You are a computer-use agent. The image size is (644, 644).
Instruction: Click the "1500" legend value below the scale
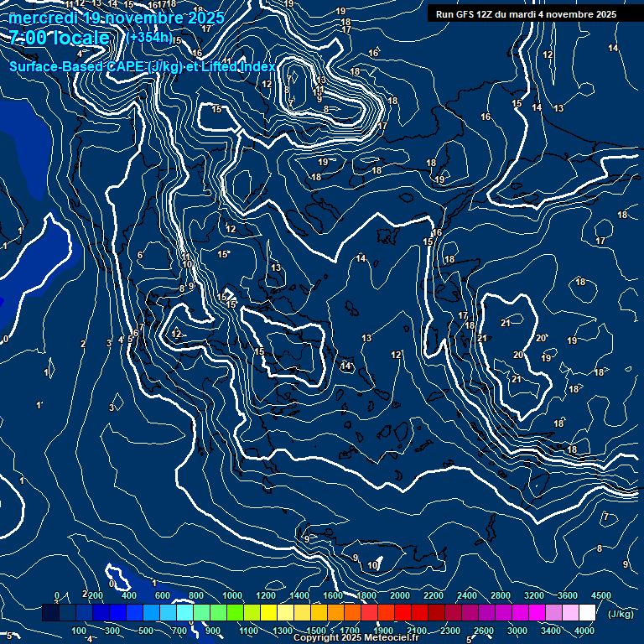[316, 631]
